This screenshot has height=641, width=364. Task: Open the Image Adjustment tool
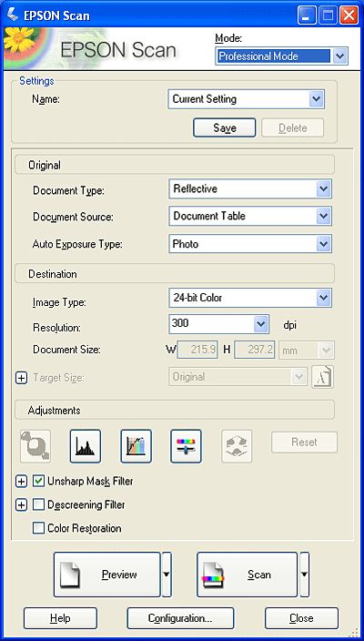186,446
